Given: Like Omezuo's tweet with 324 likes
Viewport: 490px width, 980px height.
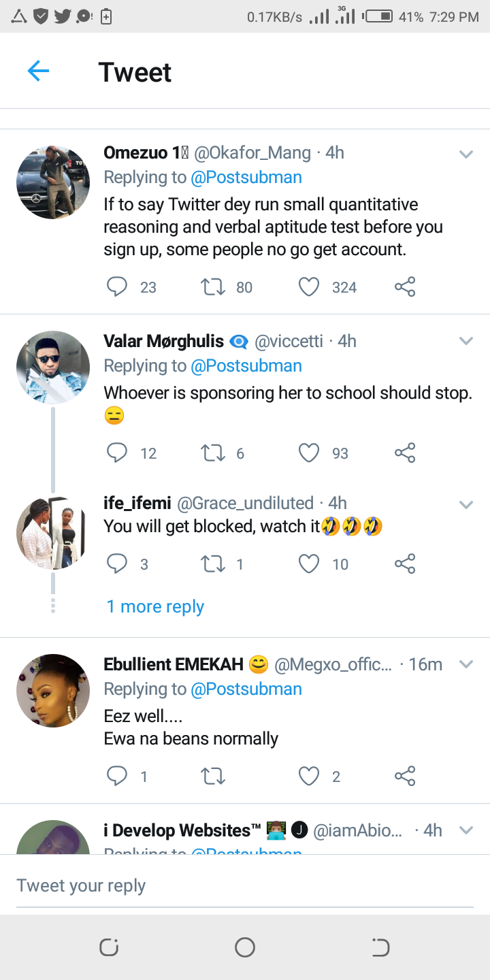Looking at the screenshot, I should click(309, 287).
